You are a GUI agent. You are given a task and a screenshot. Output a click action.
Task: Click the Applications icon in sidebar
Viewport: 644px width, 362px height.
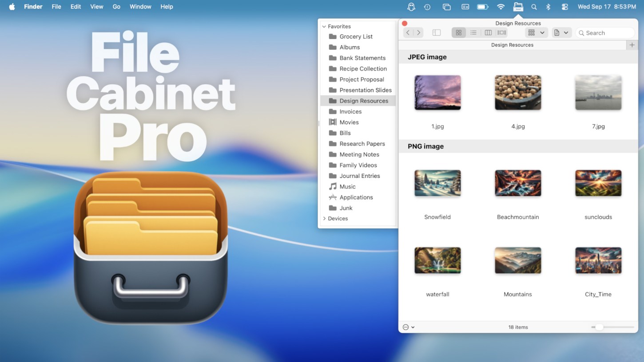coord(333,197)
